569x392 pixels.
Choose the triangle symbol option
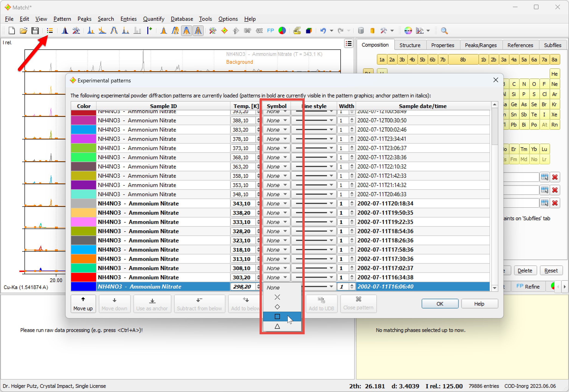[277, 326]
